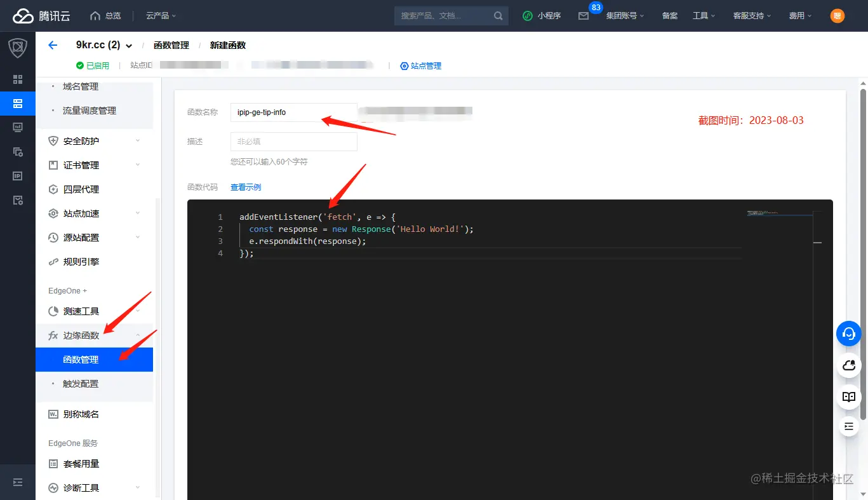Open 规则引擎 menu item
This screenshot has width=868, height=500.
(x=94, y=262)
